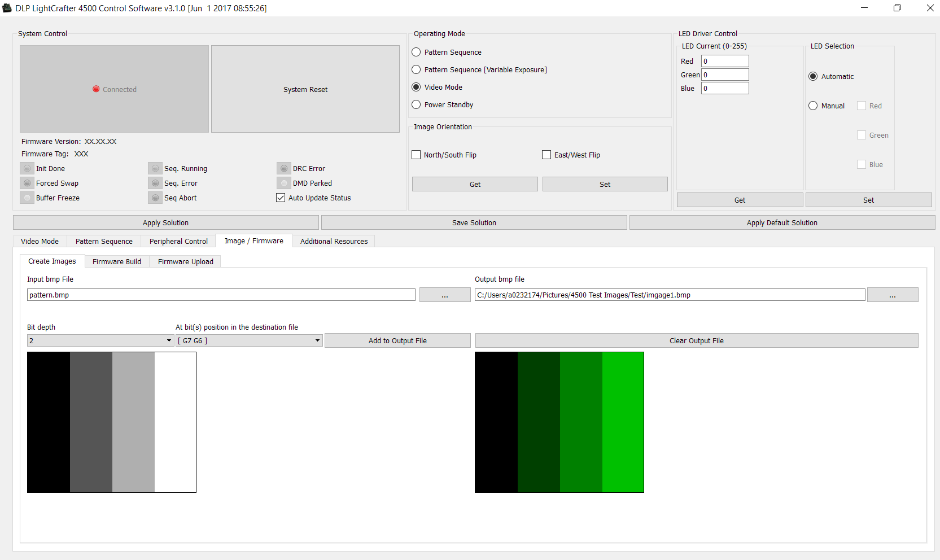Uncheck Auto Update Status
This screenshot has height=560, width=940.
281,198
